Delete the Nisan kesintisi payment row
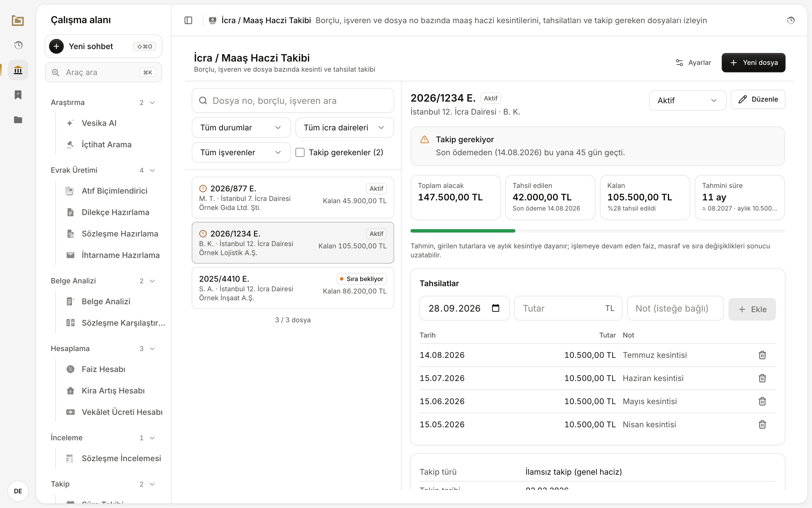 click(762, 425)
